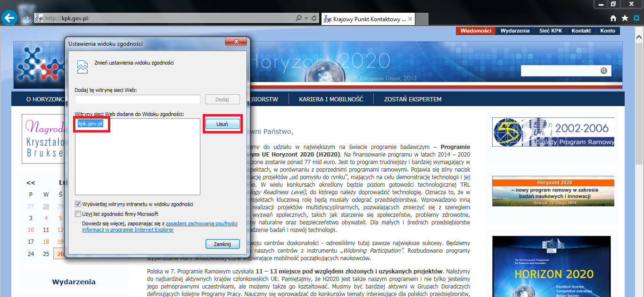Open the Konto menu item
644x297 pixels.
(608, 31)
